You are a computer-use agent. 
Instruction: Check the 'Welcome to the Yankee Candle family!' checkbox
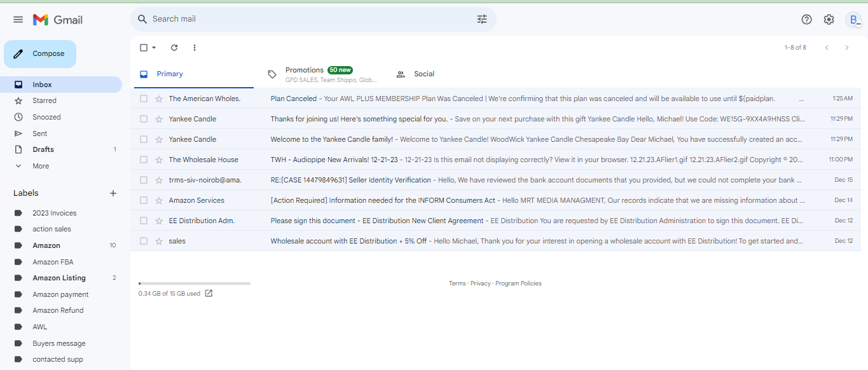coord(144,139)
